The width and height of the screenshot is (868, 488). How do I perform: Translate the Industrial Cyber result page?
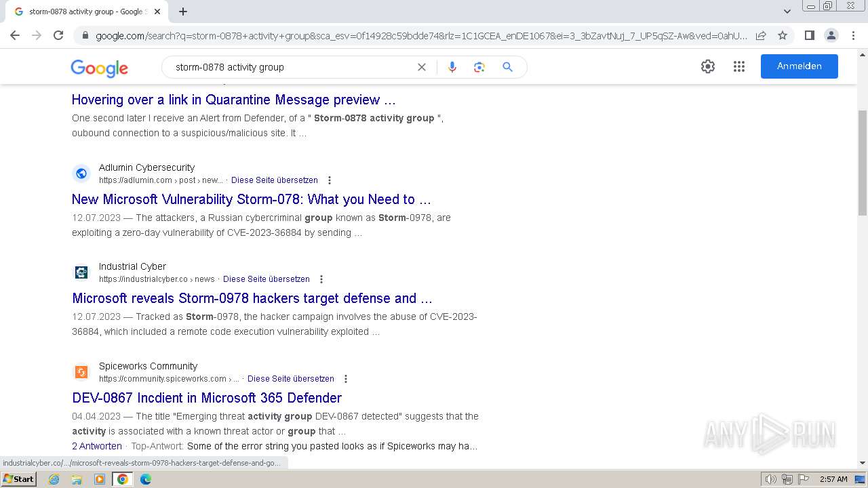point(267,279)
